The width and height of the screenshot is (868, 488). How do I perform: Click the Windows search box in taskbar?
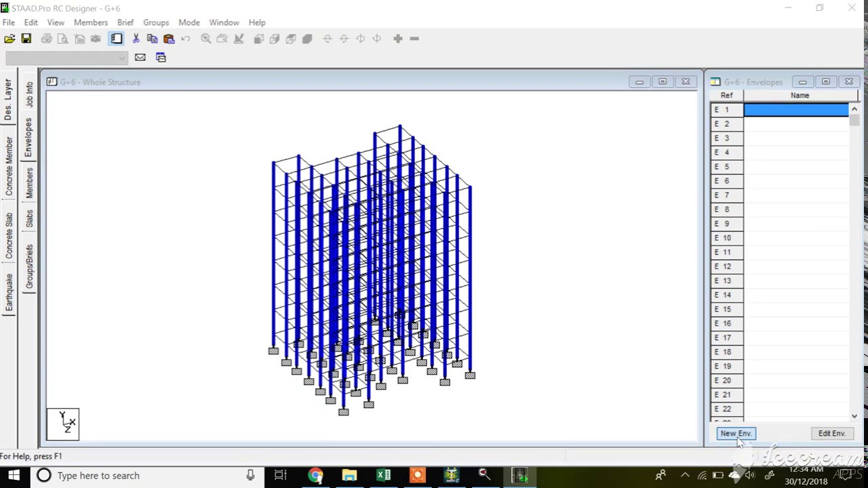point(146,475)
